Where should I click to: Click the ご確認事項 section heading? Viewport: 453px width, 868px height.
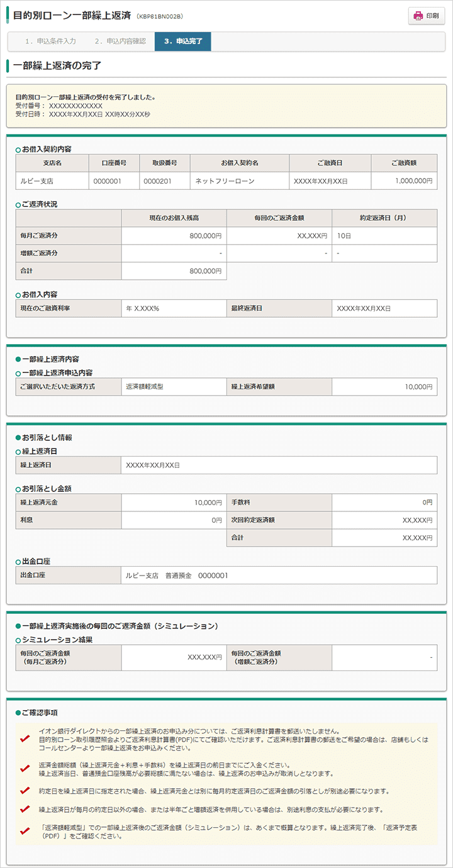click(40, 713)
